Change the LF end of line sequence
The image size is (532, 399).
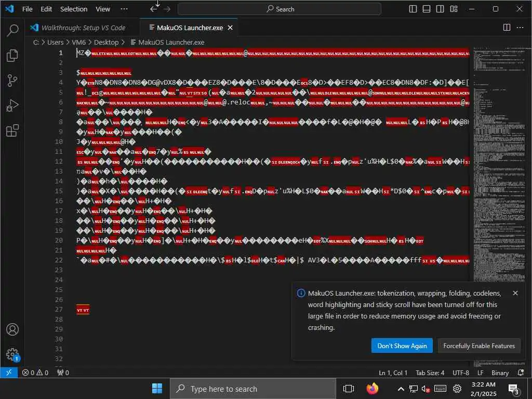[481, 373]
